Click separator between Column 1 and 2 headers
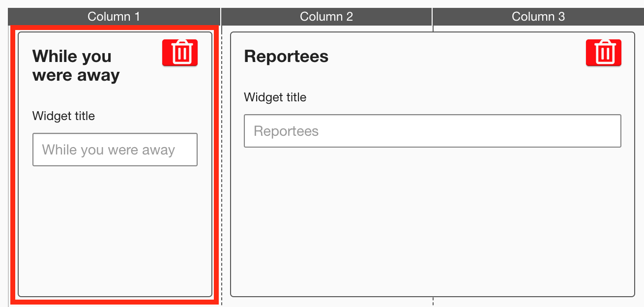Viewport: 644px width, 307px height. click(x=221, y=17)
